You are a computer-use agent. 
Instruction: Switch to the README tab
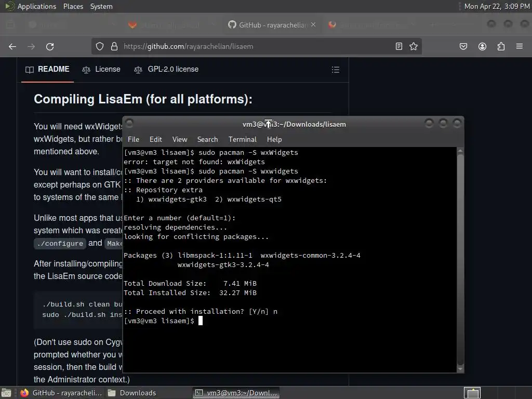click(47, 69)
